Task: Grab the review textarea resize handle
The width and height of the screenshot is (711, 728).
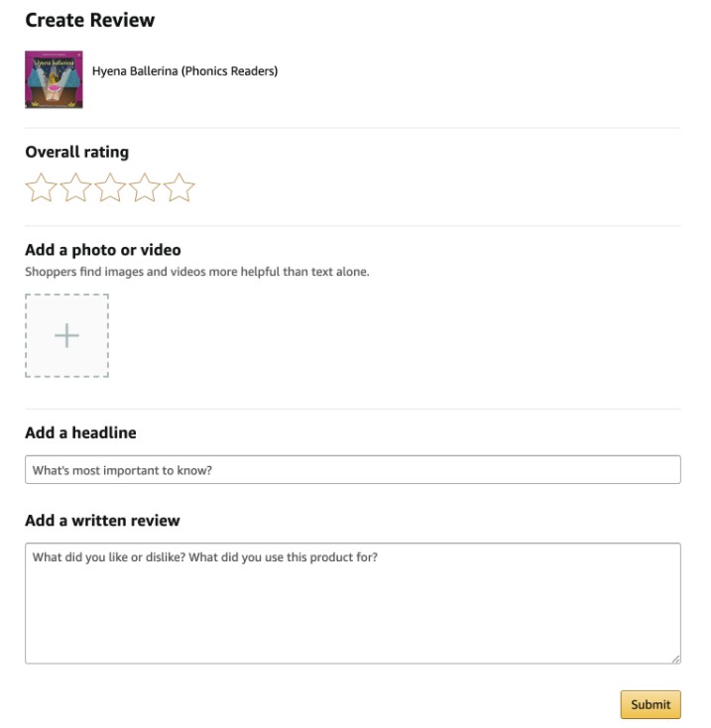Action: (x=675, y=659)
